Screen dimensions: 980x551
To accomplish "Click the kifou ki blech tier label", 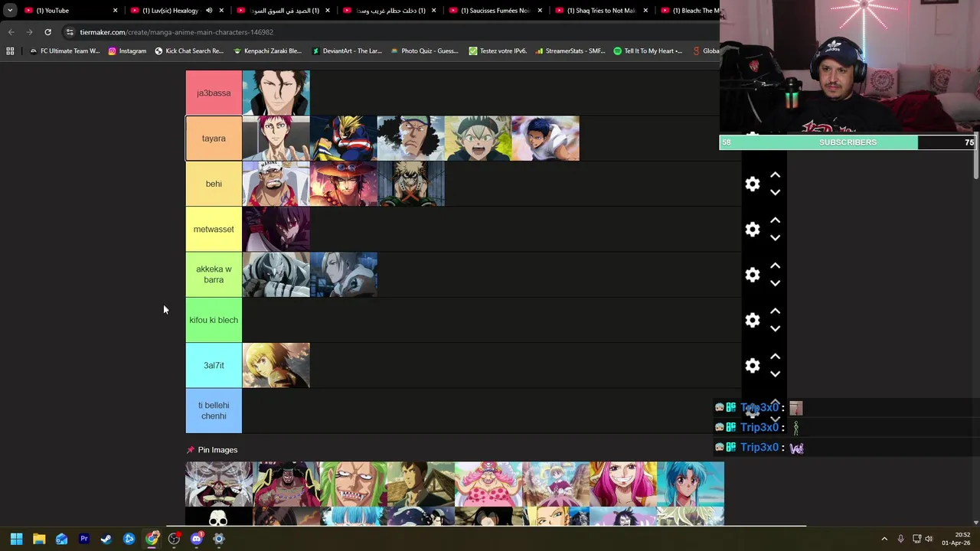I will coord(214,320).
